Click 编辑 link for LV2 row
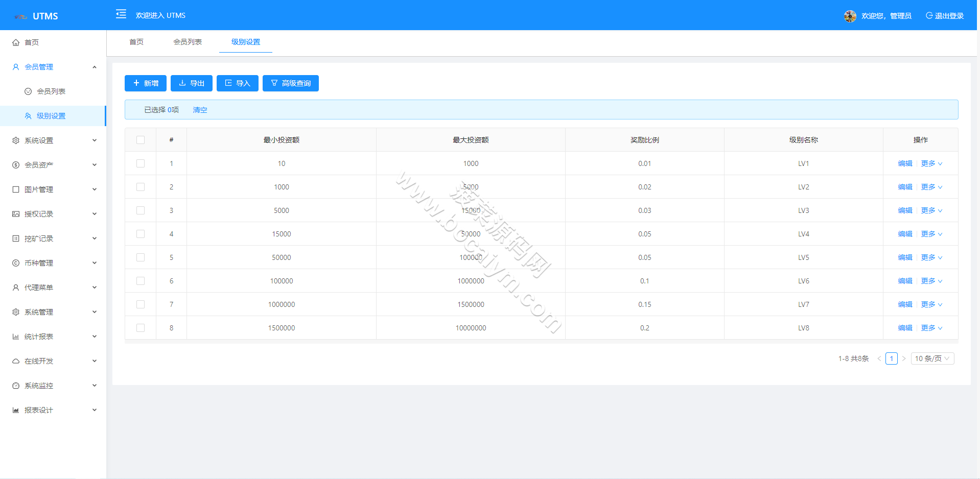 coord(905,187)
